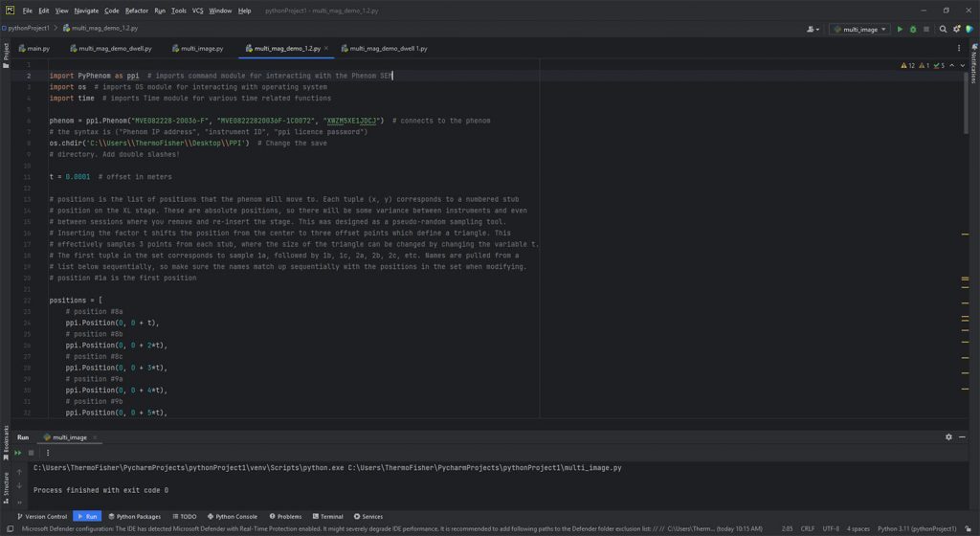Open multi_image run configuration dropdown
This screenshot has width=980, height=536.
point(860,30)
